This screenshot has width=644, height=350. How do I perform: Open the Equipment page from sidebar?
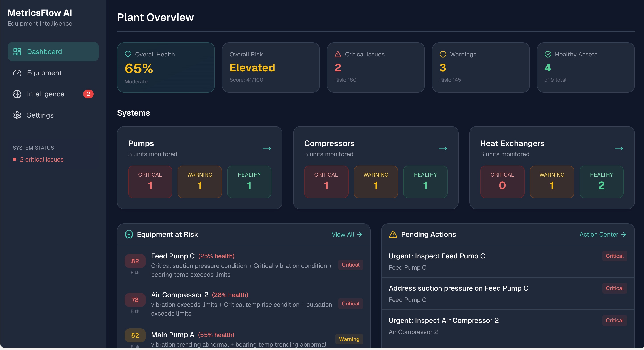(44, 73)
